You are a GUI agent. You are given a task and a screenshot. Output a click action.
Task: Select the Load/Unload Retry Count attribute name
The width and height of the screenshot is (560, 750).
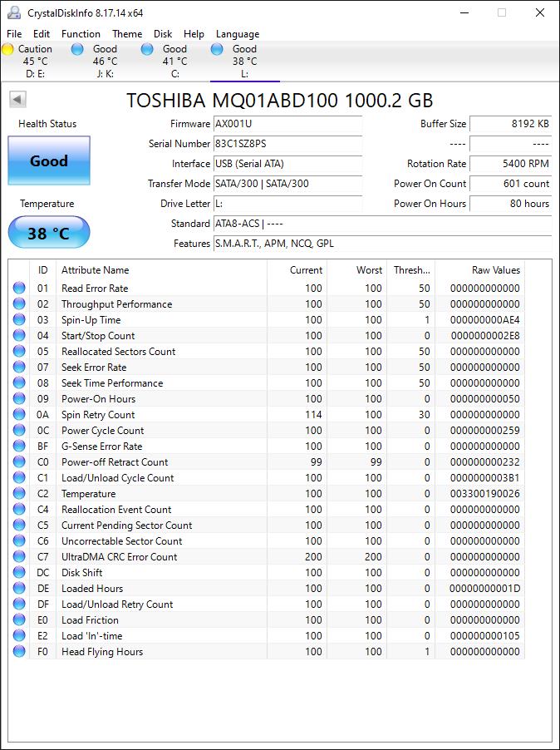coord(117,604)
